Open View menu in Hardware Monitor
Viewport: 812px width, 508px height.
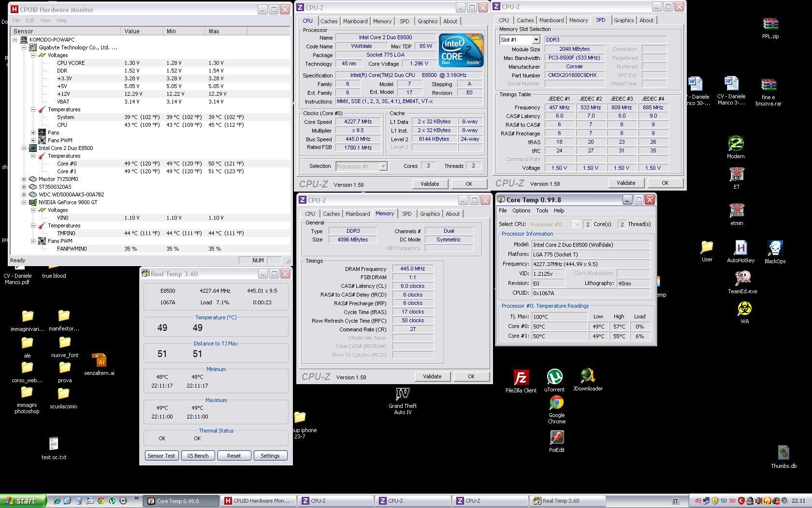click(45, 20)
